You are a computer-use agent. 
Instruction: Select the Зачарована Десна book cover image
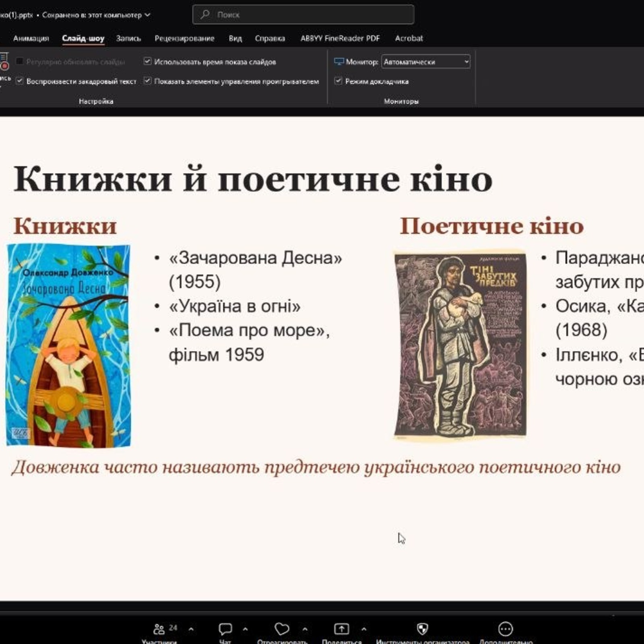click(68, 345)
